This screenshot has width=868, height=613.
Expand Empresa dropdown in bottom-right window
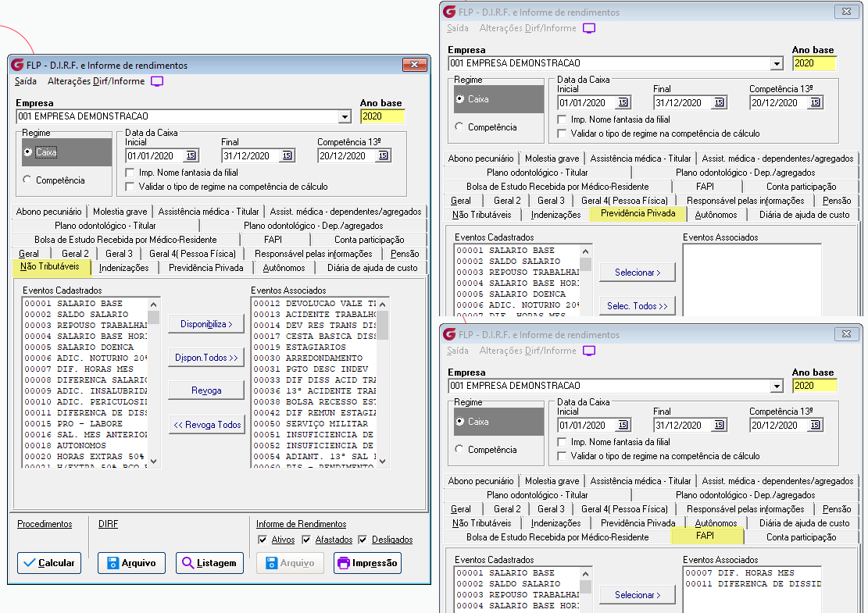[x=777, y=387]
